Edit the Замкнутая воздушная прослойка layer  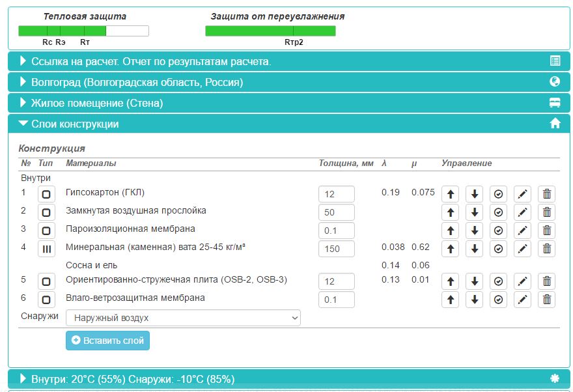click(523, 212)
